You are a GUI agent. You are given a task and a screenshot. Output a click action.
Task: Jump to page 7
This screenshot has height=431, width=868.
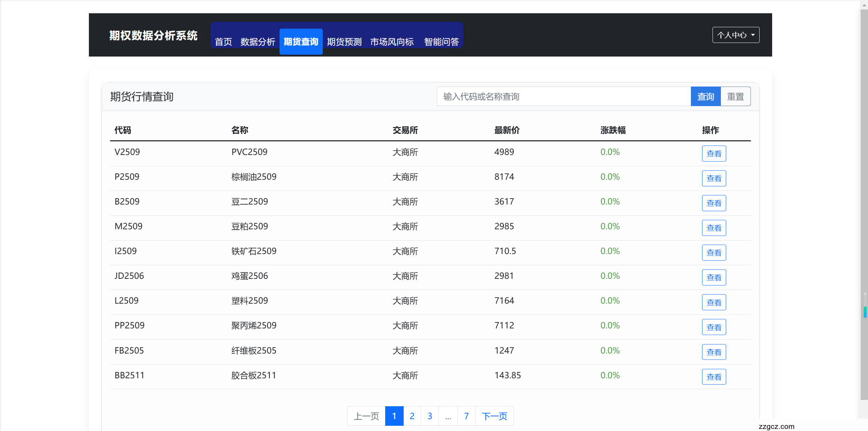pyautogui.click(x=466, y=416)
